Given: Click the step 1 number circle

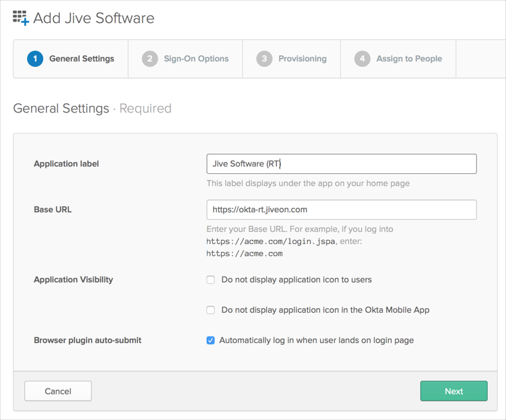Looking at the screenshot, I should click(35, 59).
